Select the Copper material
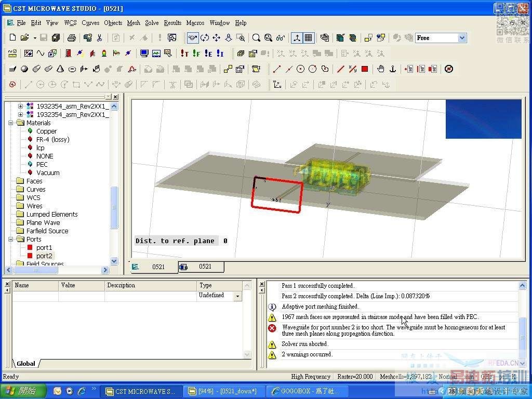 pos(46,131)
